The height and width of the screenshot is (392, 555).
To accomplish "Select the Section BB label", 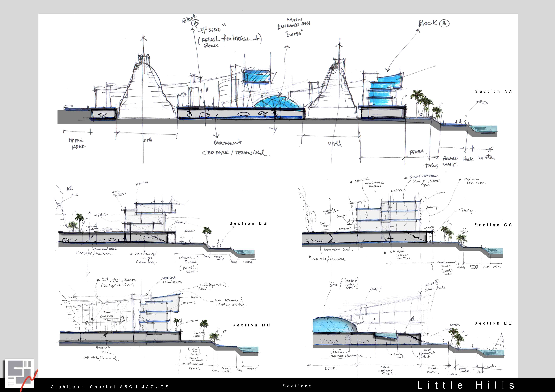I will click(248, 223).
